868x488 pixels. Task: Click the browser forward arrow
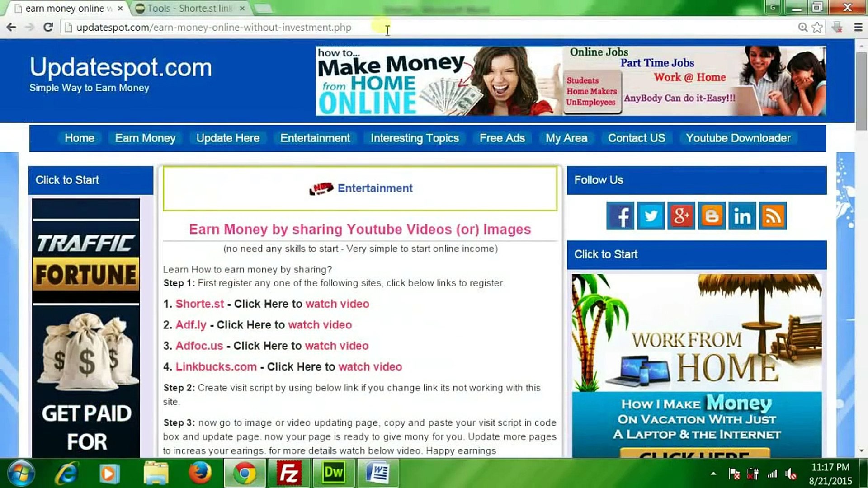point(30,28)
